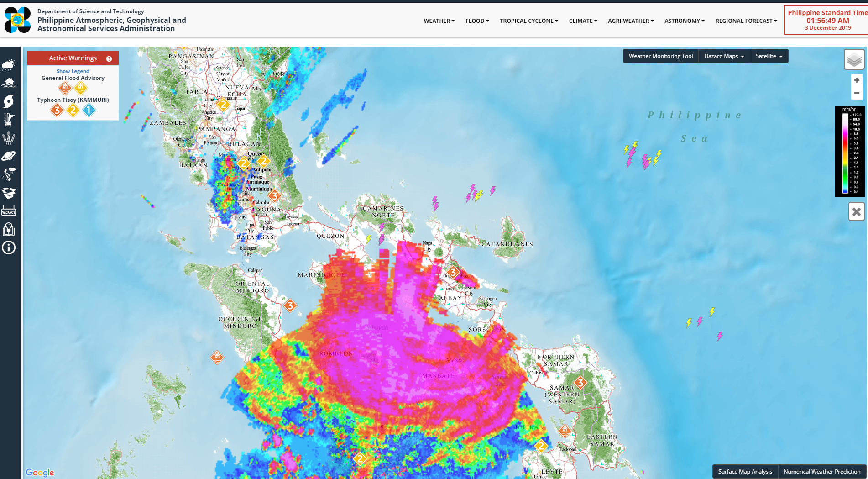Click the Show Legend link
The height and width of the screenshot is (479, 868).
pos(73,71)
